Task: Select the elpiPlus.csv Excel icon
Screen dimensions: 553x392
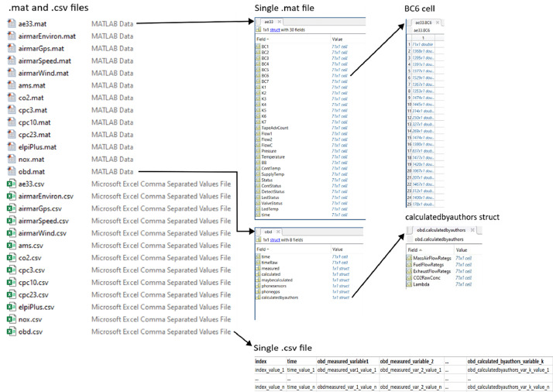Action: click(x=12, y=307)
